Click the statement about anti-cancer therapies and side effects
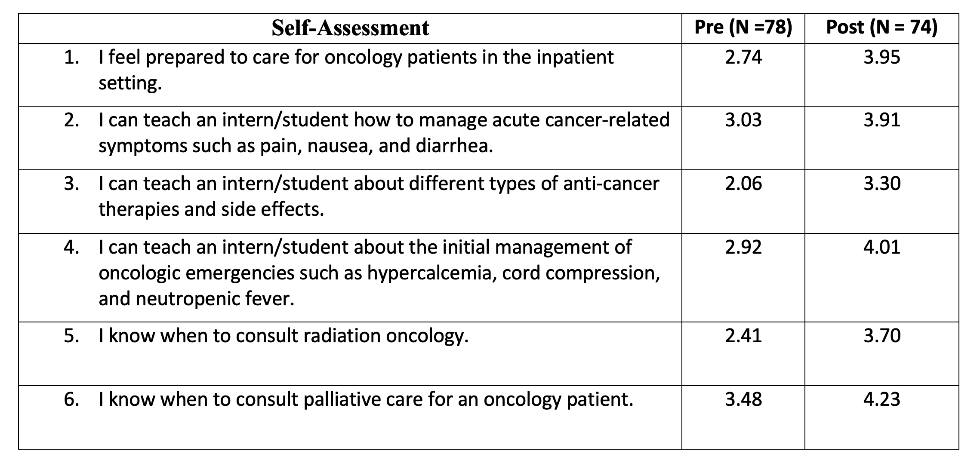 pos(379,196)
